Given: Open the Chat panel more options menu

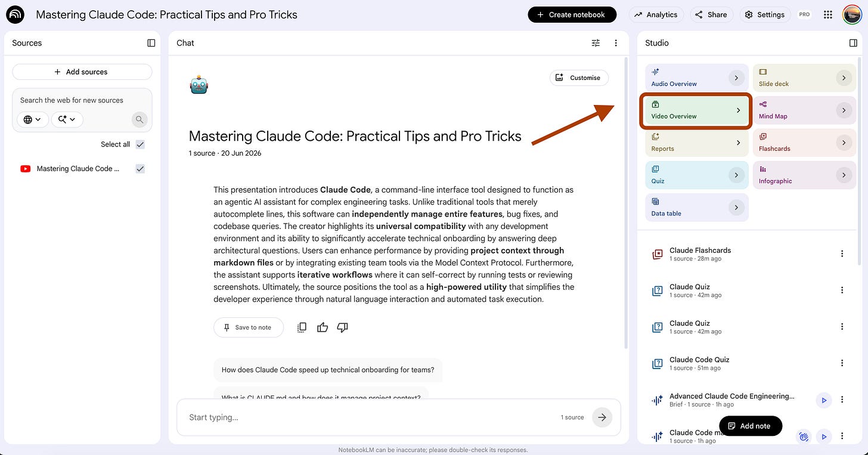Looking at the screenshot, I should coord(616,43).
